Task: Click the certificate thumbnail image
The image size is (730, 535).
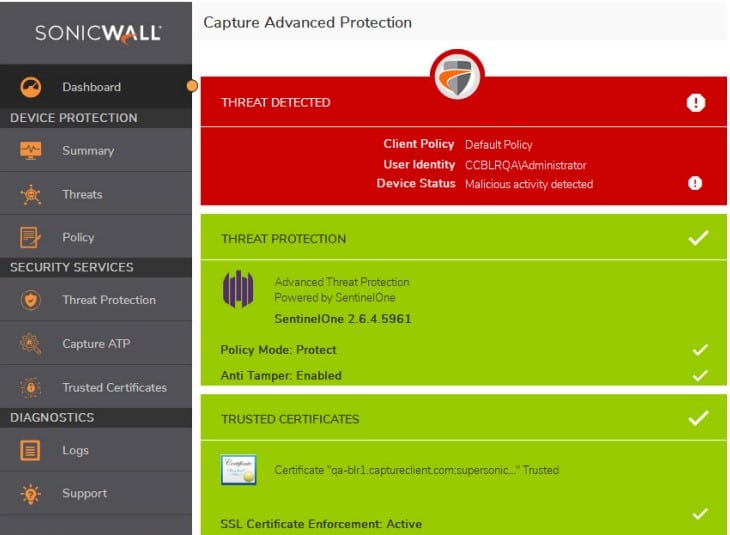Action: tap(238, 470)
